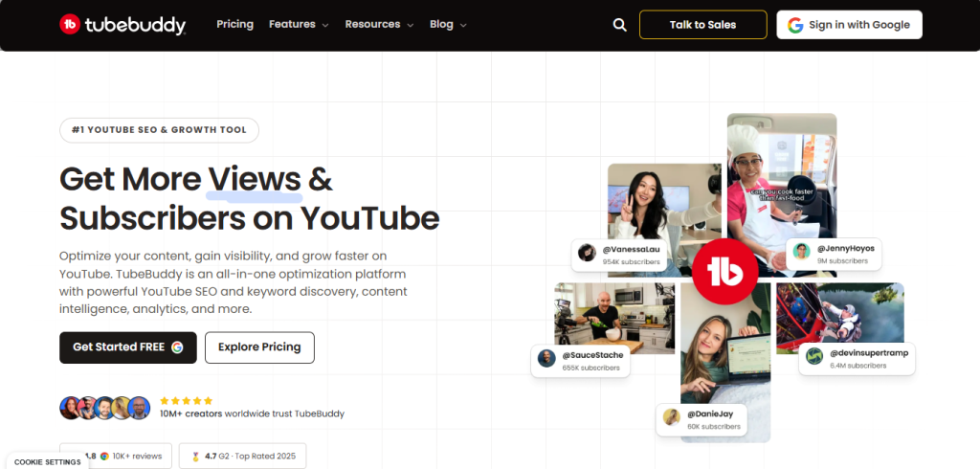The height and width of the screenshot is (469, 980).
Task: Click @DanieJay profile avatar
Action: [x=672, y=417]
